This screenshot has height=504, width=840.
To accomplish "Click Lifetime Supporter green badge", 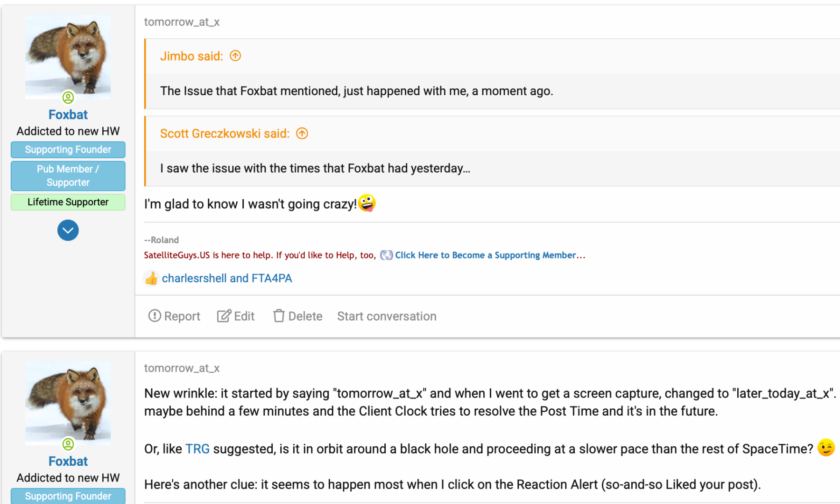I will click(68, 202).
